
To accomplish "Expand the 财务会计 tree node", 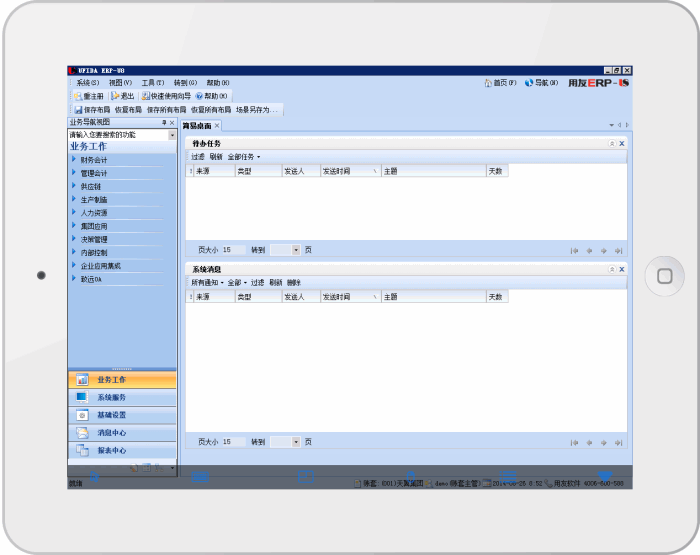I will click(x=73, y=159).
